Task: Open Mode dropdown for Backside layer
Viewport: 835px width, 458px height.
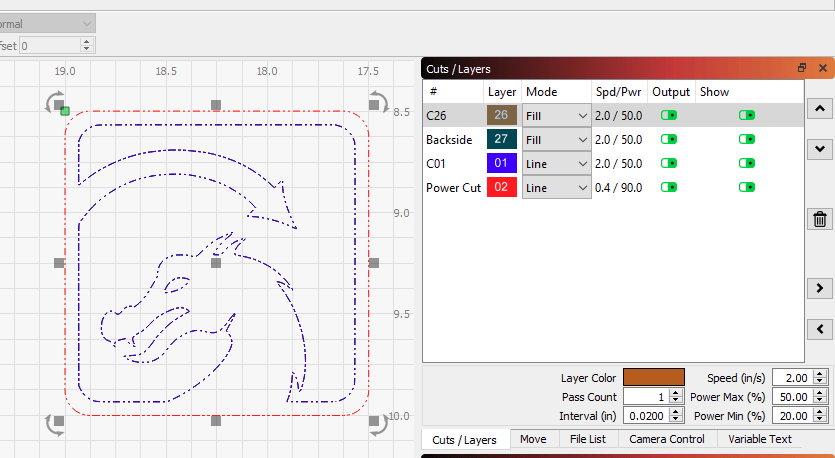Action: pyautogui.click(x=556, y=140)
